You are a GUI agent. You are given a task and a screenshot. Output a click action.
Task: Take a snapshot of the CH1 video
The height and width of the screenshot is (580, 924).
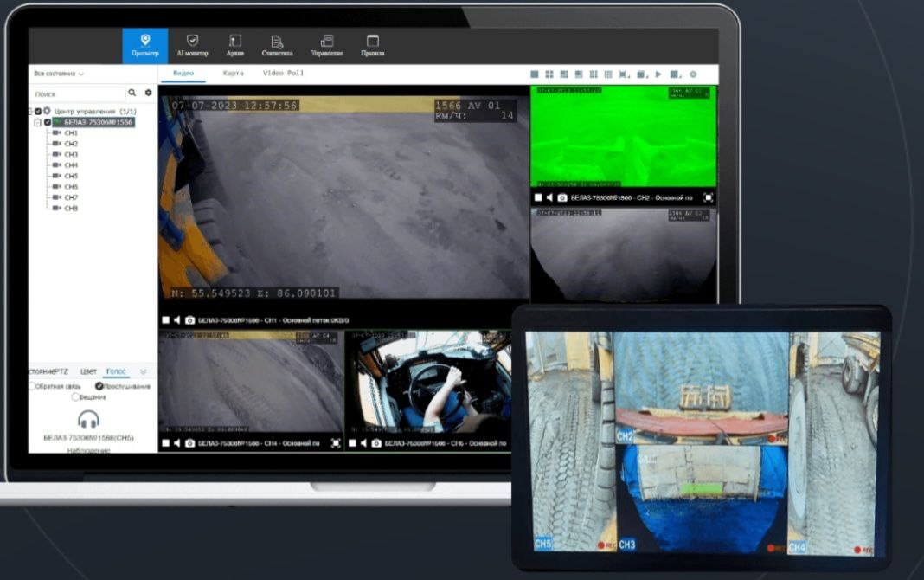(190, 320)
